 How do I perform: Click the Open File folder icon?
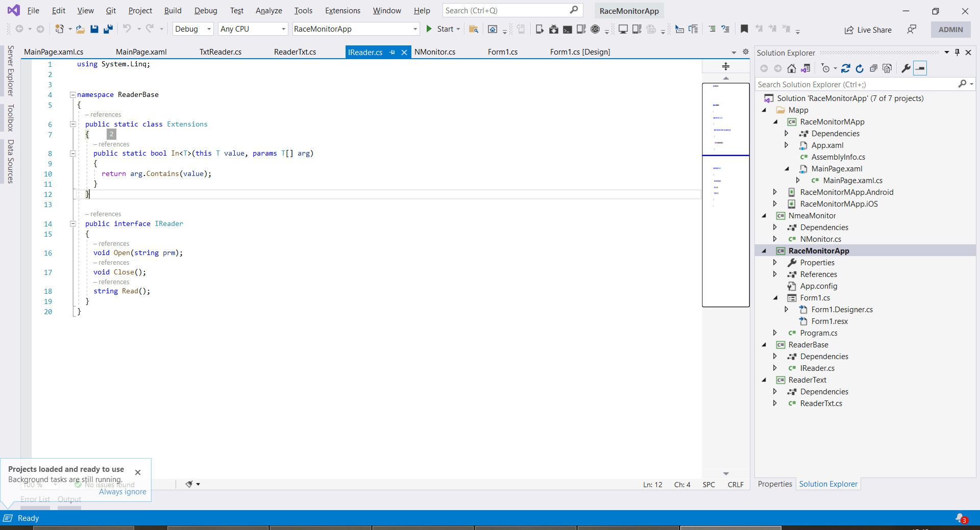click(x=80, y=29)
